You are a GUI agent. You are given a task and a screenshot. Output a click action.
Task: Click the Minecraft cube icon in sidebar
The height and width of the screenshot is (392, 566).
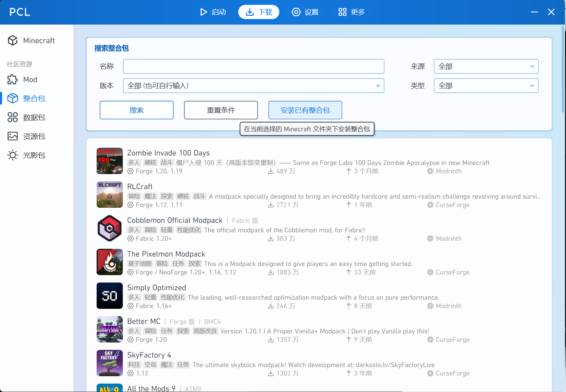[13, 41]
